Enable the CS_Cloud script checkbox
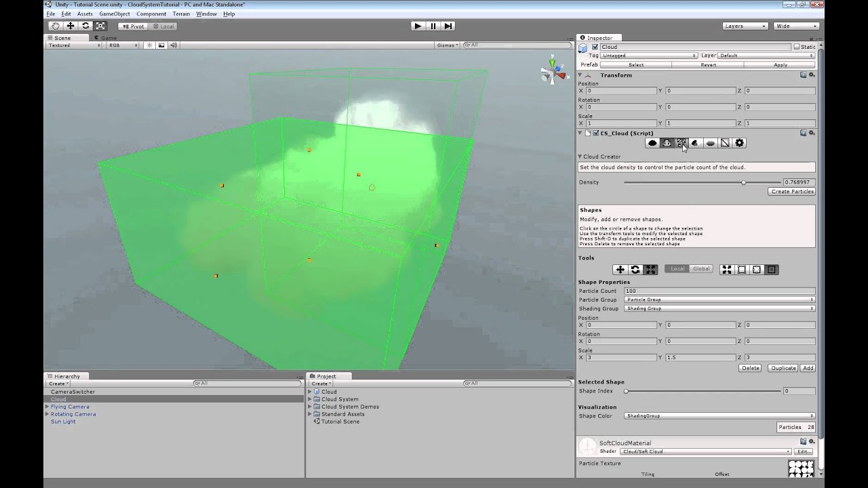 click(x=595, y=133)
